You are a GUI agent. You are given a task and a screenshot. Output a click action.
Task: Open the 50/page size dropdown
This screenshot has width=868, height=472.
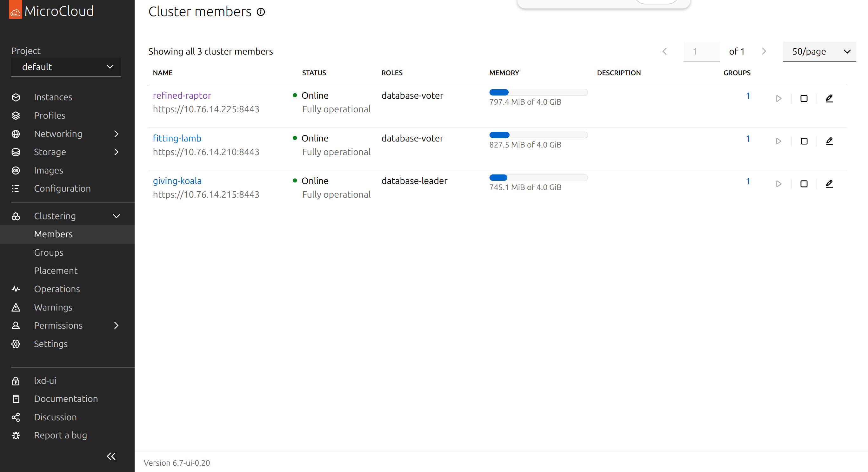click(819, 51)
